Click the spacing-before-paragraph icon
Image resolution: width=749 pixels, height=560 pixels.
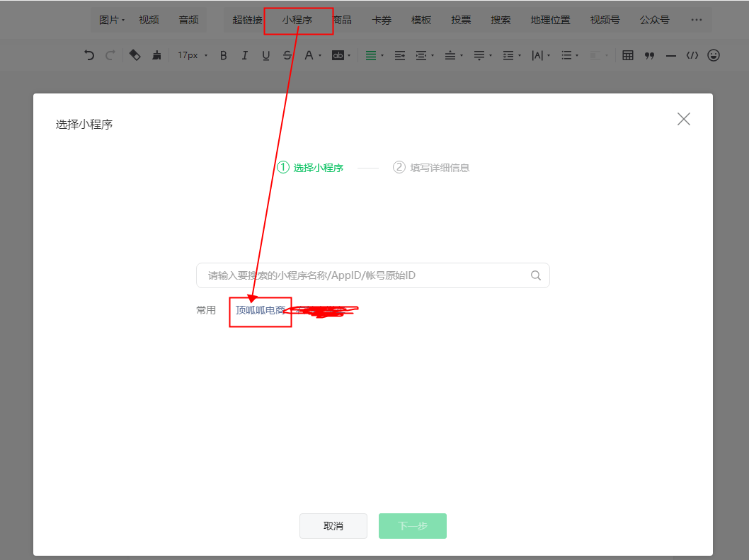[450, 55]
